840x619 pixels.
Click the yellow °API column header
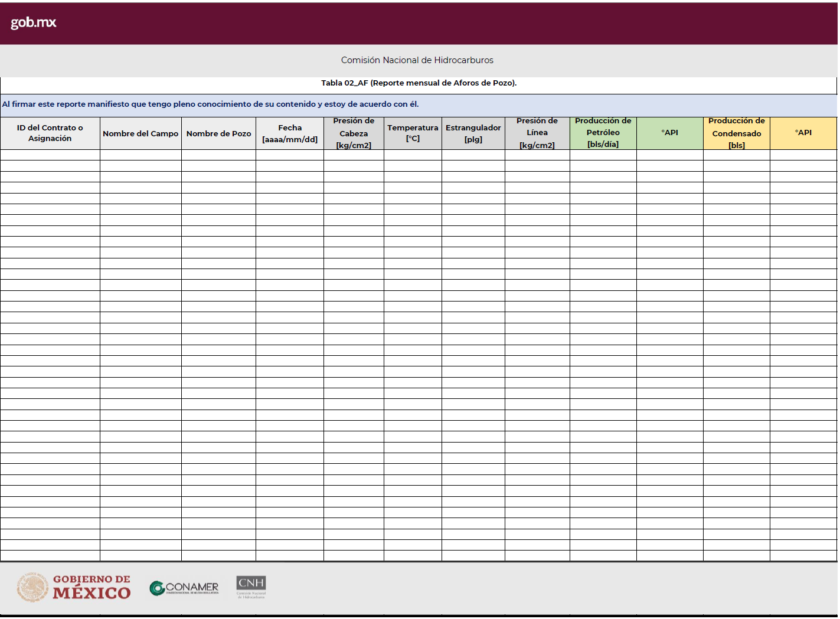[803, 133]
